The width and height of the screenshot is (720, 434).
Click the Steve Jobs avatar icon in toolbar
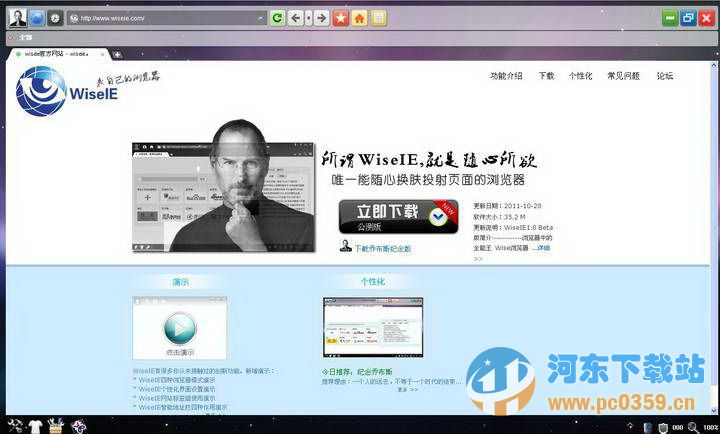[x=18, y=18]
